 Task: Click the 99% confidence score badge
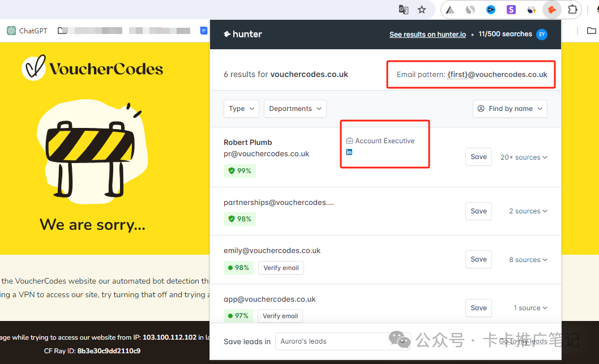239,171
